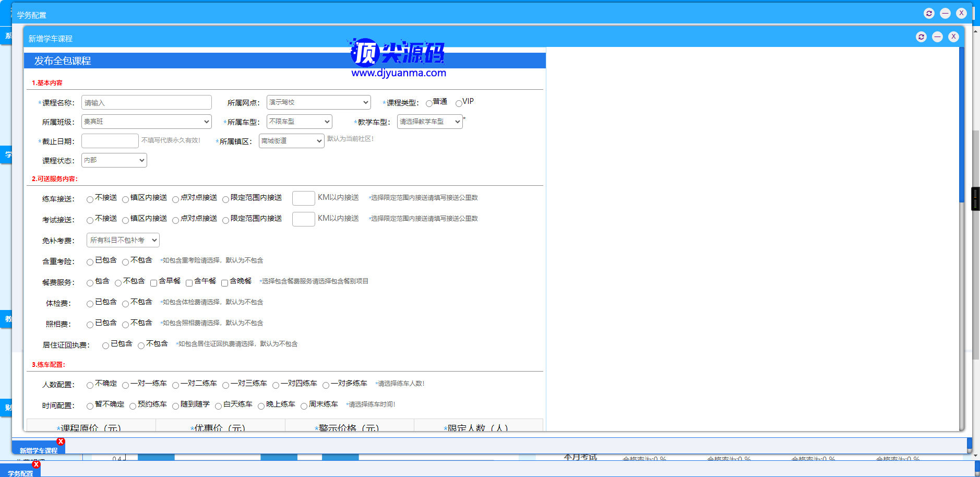Close the 新增学车课程 dialog window
Image resolution: width=980 pixels, height=477 pixels.
953,37
